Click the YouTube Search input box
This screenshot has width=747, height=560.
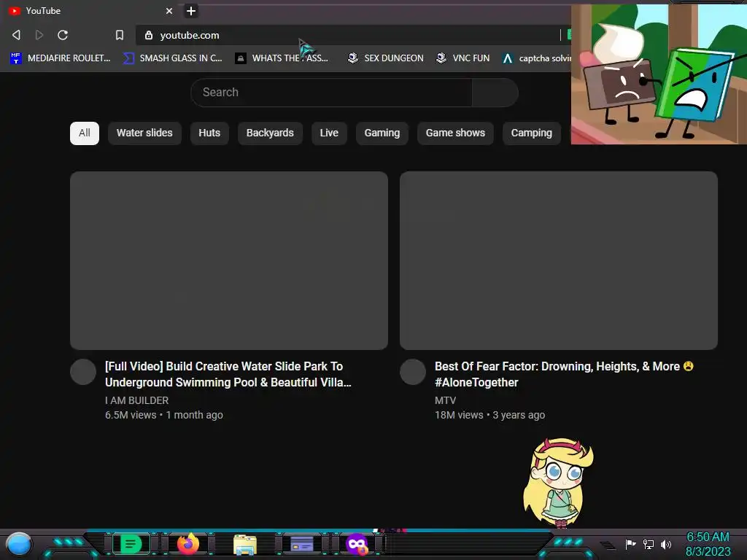point(332,93)
